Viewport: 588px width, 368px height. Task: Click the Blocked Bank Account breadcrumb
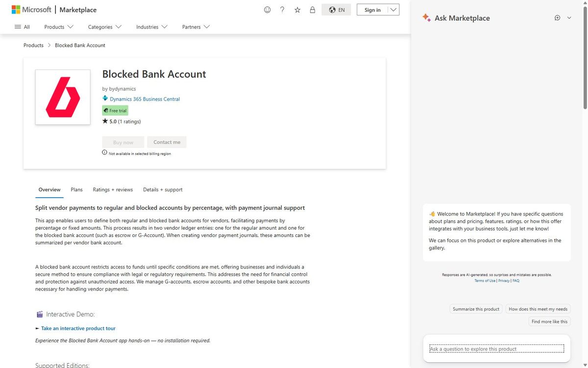(x=80, y=45)
